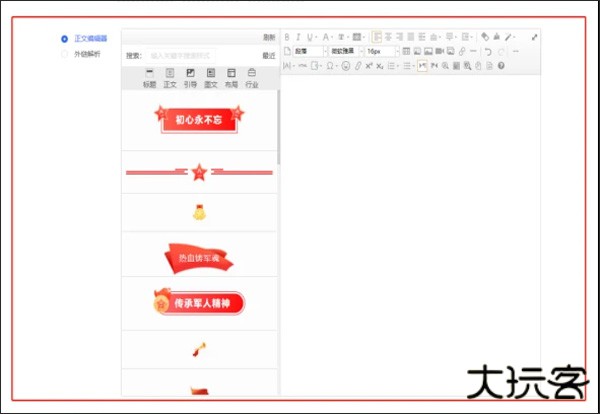The height and width of the screenshot is (414, 600).
Task: Select the 初心永不忘 banner template
Action: point(199,118)
